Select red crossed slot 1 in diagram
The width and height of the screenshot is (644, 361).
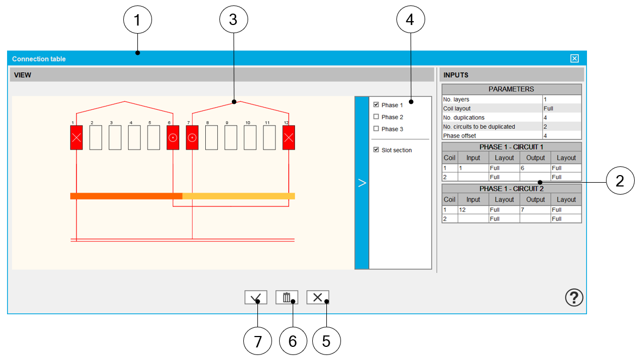tap(77, 138)
